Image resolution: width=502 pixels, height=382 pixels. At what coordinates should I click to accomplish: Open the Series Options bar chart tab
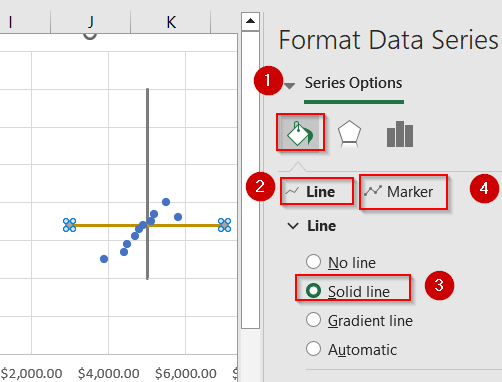coord(400,134)
